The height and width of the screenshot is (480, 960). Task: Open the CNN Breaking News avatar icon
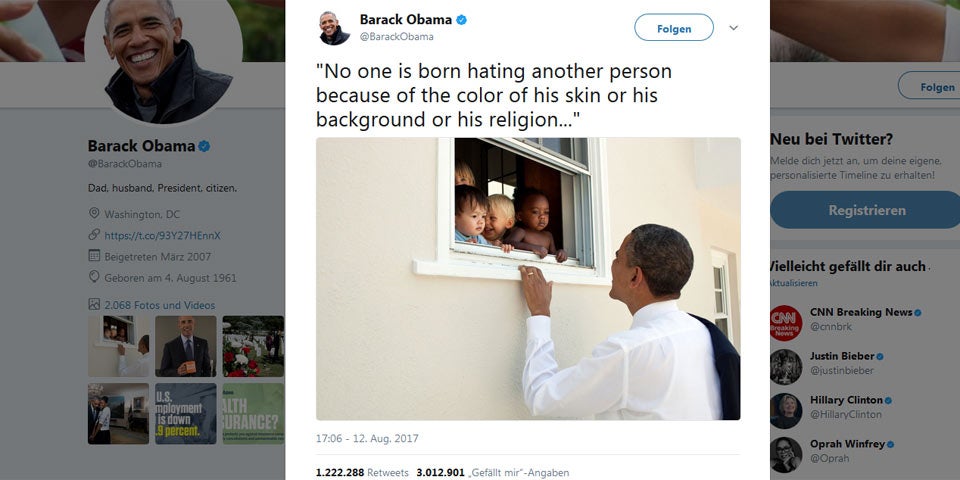[786, 323]
